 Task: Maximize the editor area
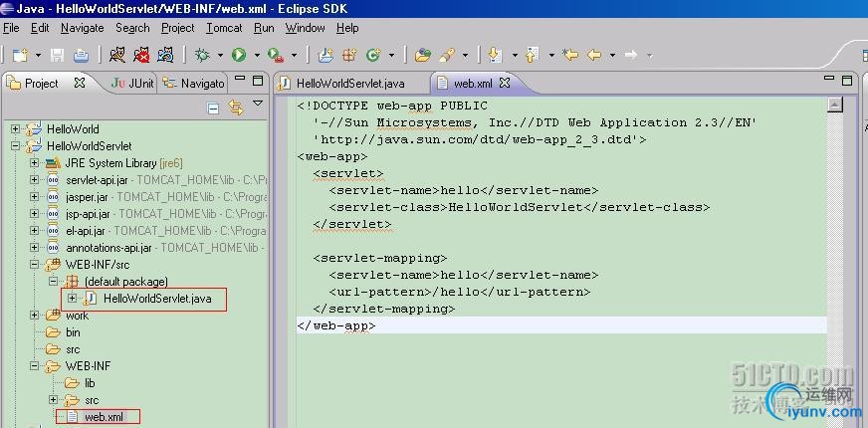846,81
